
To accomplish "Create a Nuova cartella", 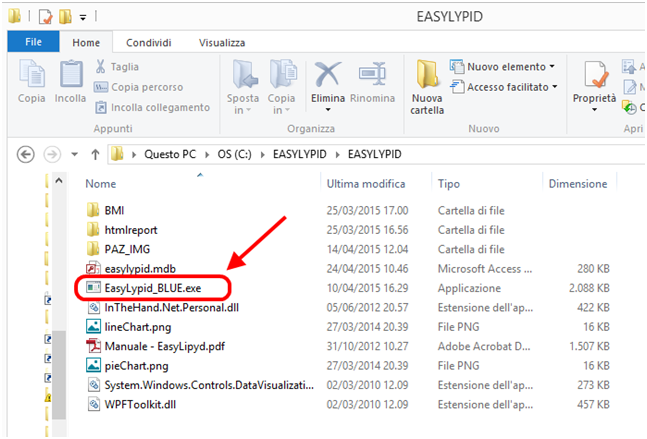I will (x=427, y=87).
